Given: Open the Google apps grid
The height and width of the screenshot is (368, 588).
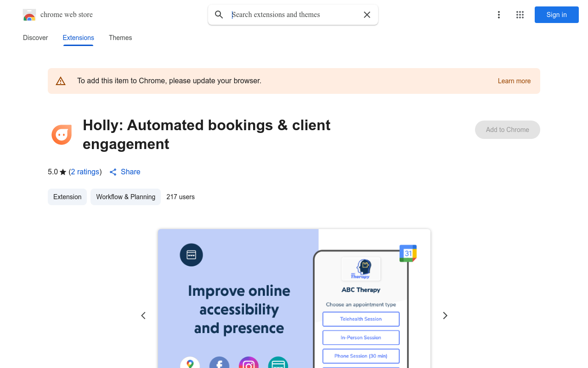Looking at the screenshot, I should (x=520, y=15).
